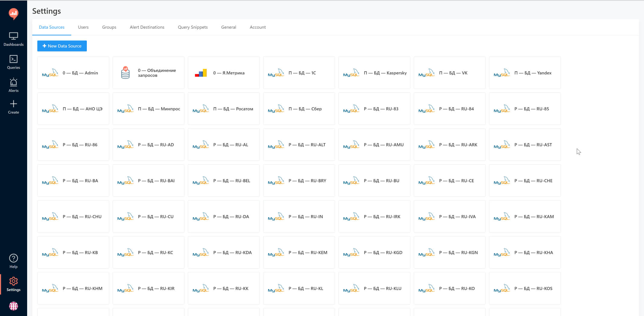644x316 pixels.
Task: Select the Р — БД — RU-CHU card
Action: pos(73,217)
